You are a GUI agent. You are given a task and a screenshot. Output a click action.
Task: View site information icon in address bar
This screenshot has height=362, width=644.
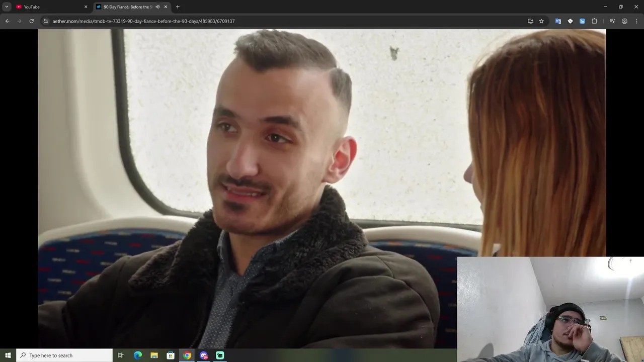[46, 21]
